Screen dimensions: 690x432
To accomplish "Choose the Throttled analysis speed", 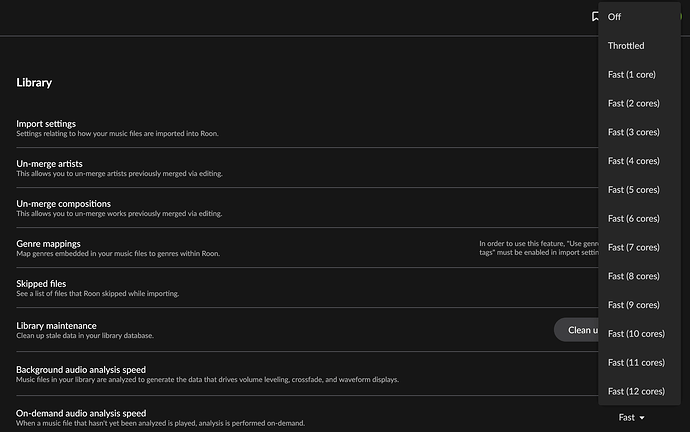I will click(x=626, y=46).
